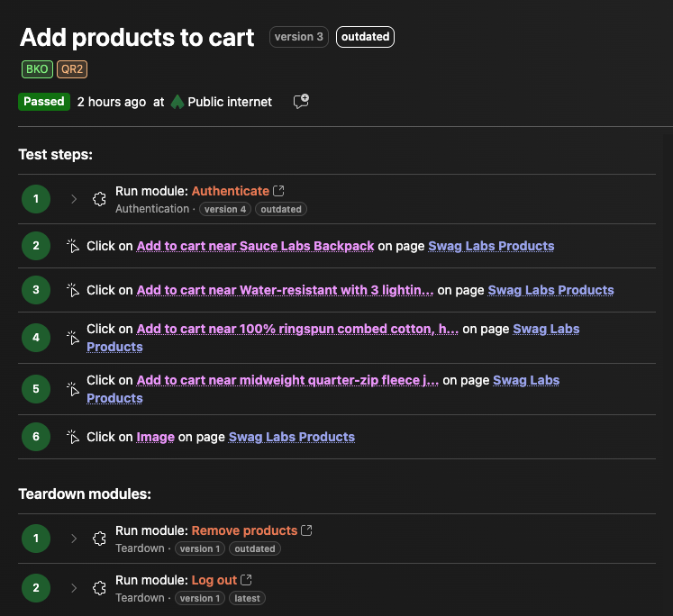The height and width of the screenshot is (616, 673).
Task: Click Add to cart near Water-resistant link
Action: click(x=285, y=290)
